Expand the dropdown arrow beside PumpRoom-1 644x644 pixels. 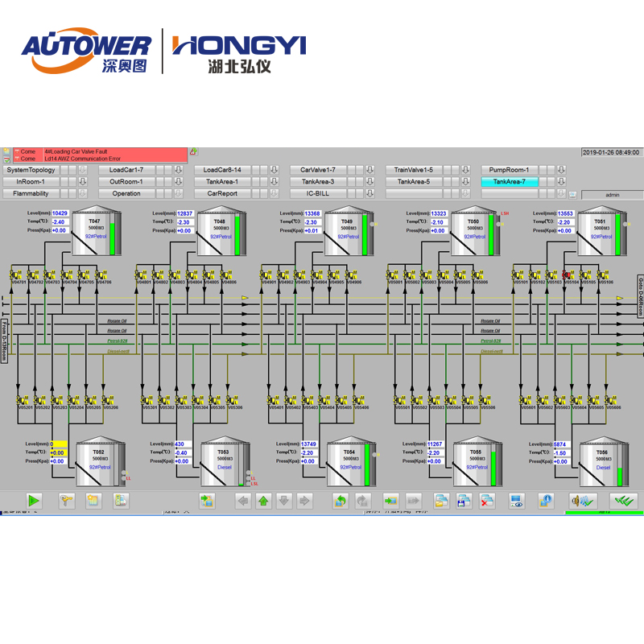tap(561, 170)
